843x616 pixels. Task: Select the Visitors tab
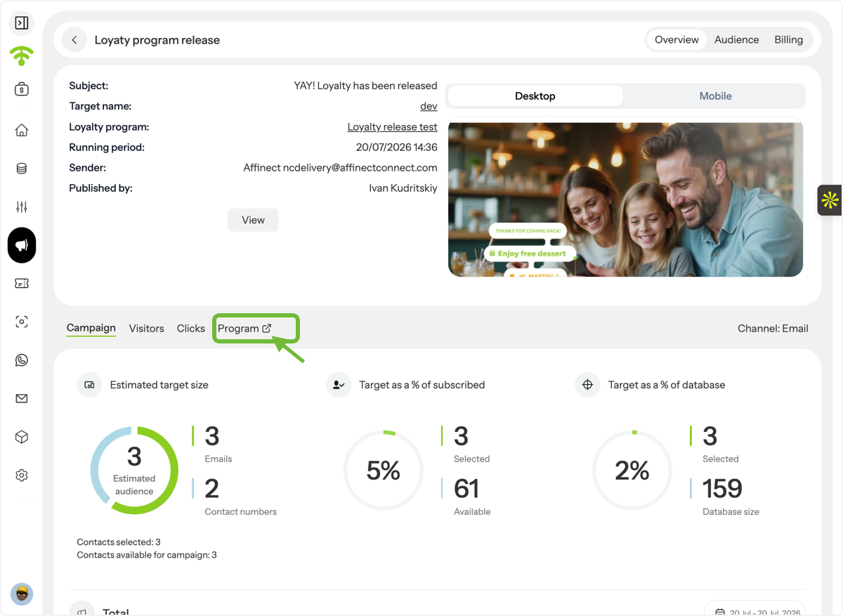tap(146, 328)
